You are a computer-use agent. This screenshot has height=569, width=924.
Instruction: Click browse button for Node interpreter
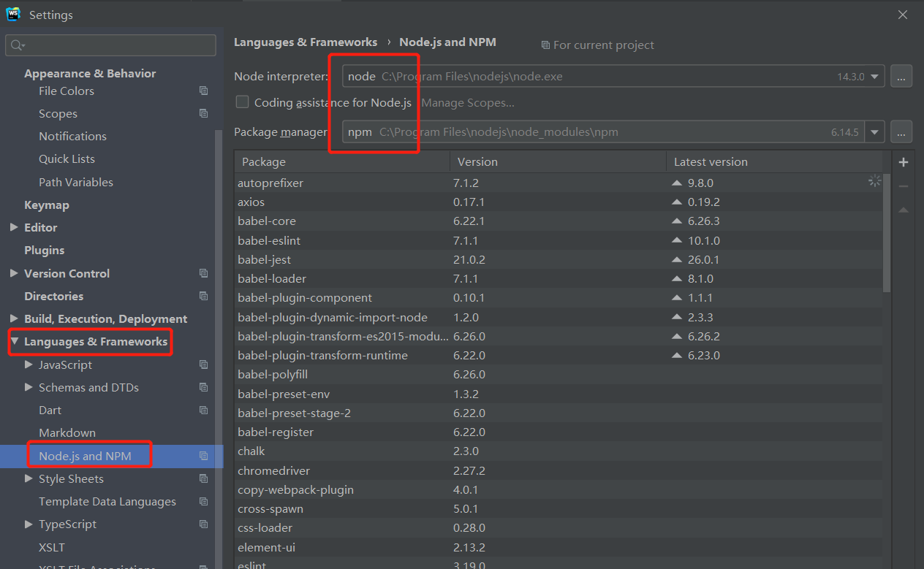[x=901, y=76]
